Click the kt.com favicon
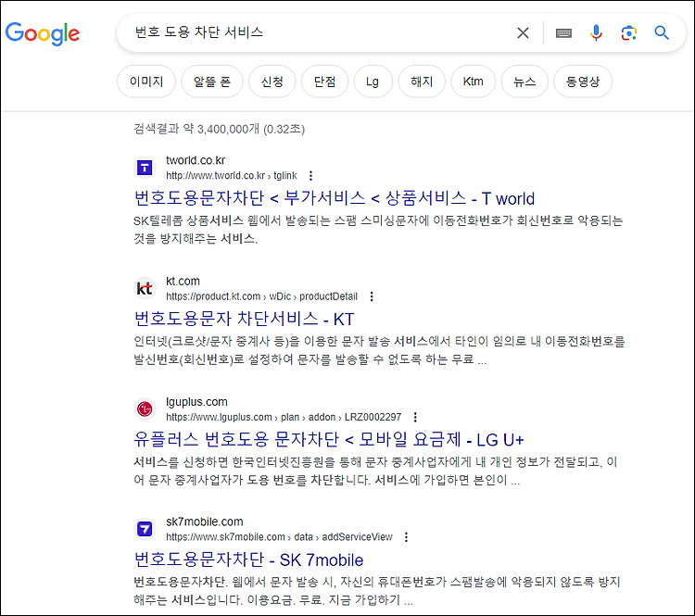Screen dimensions: 695x616 tap(145, 288)
